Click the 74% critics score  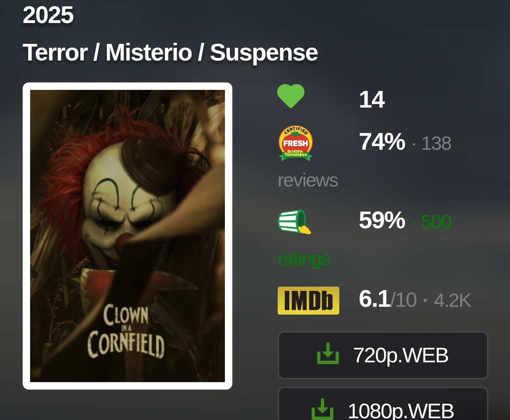(x=382, y=142)
